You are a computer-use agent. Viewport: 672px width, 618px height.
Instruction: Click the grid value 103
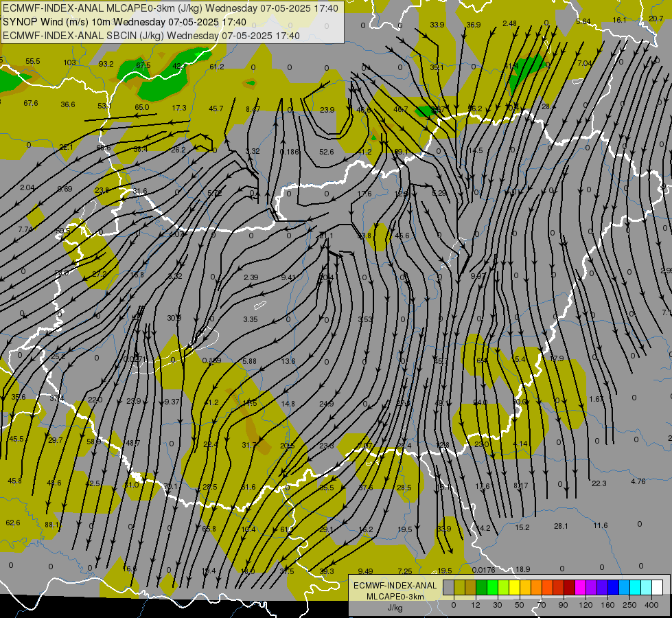(69, 62)
